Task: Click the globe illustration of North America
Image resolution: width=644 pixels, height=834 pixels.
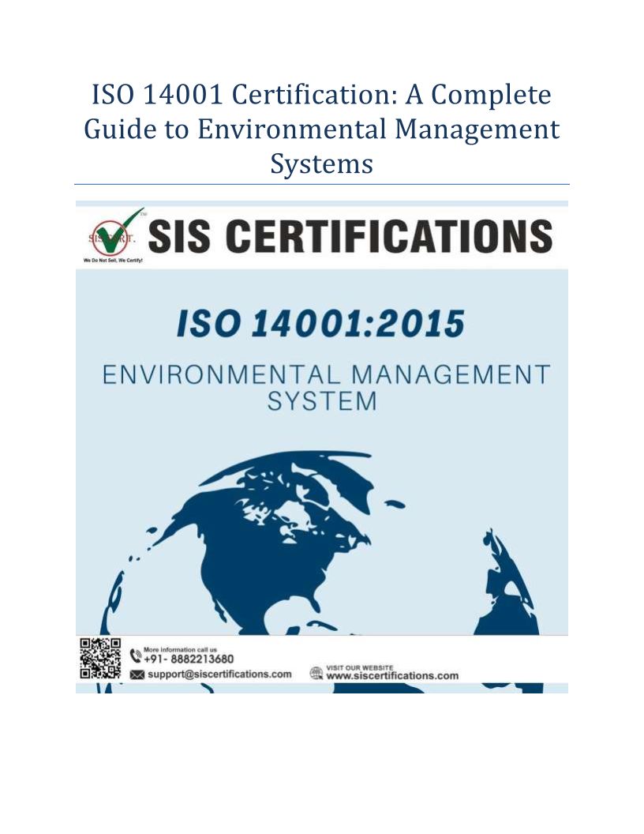Action: pos(266,543)
